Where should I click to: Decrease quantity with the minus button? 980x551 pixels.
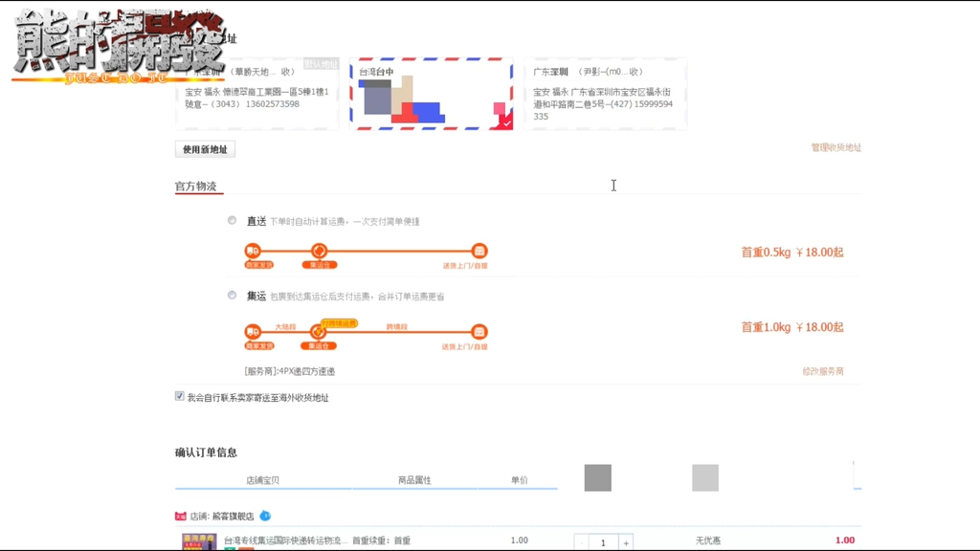click(x=581, y=543)
